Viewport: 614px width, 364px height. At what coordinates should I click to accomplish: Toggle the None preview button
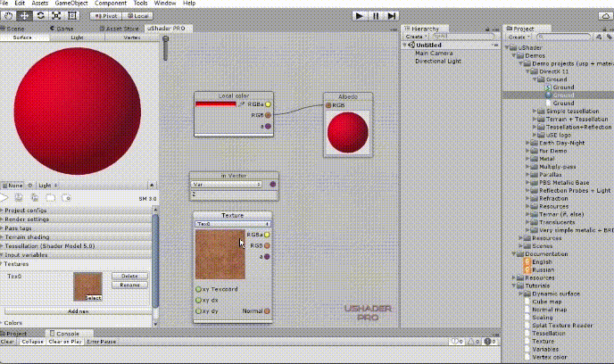12,186
